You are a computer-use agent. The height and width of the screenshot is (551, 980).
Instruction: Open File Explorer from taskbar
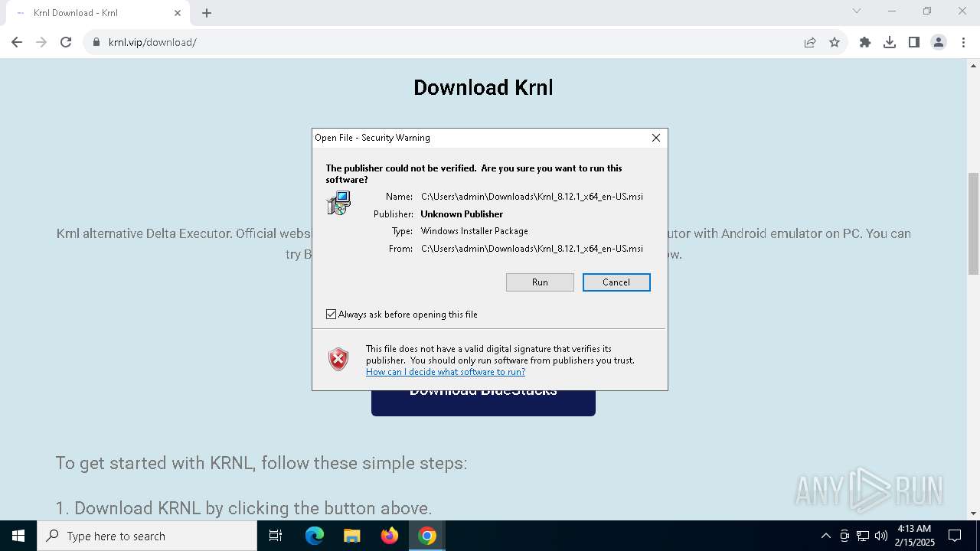click(x=351, y=536)
